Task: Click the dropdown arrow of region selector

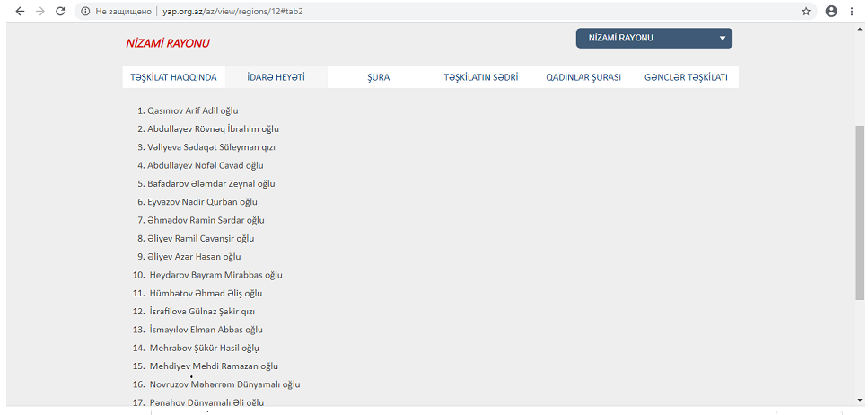Action: tap(723, 39)
